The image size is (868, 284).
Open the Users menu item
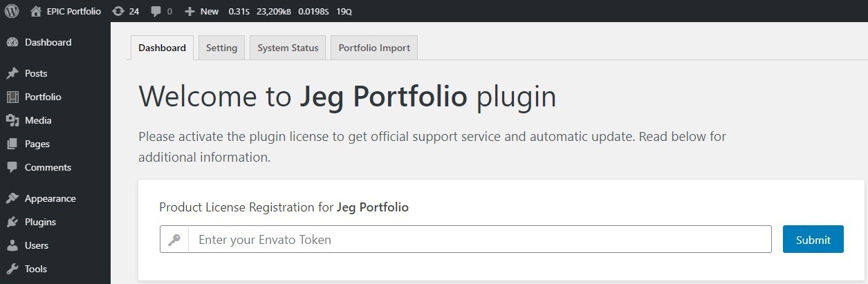[x=37, y=245]
